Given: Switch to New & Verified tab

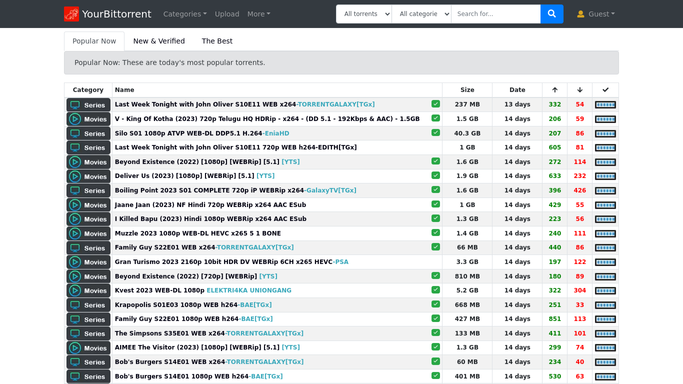Looking at the screenshot, I should pyautogui.click(x=159, y=41).
